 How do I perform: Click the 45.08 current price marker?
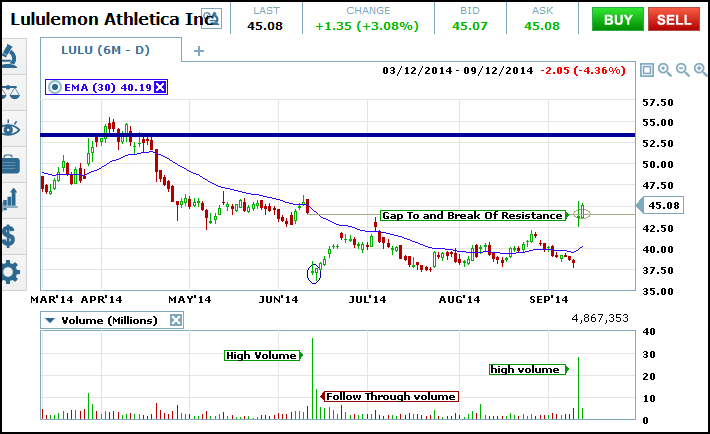coord(663,205)
